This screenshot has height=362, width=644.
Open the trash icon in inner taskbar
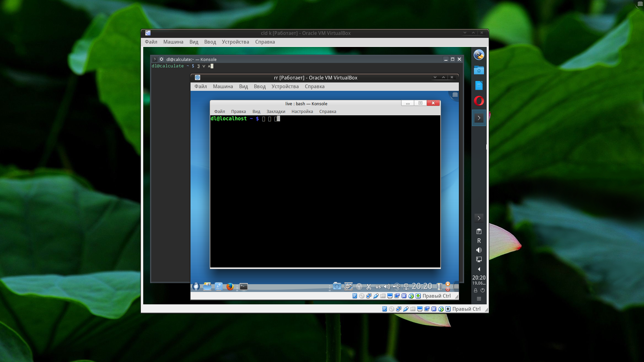click(x=439, y=287)
